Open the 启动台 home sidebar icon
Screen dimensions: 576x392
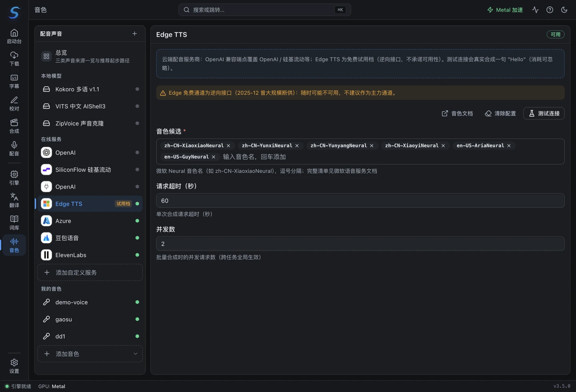coord(14,36)
